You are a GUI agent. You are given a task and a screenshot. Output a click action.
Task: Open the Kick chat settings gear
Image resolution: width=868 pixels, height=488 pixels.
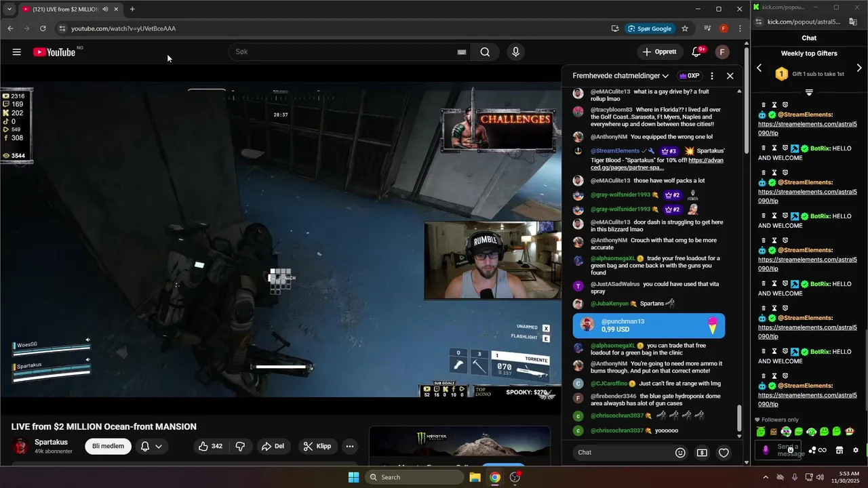[856, 450]
